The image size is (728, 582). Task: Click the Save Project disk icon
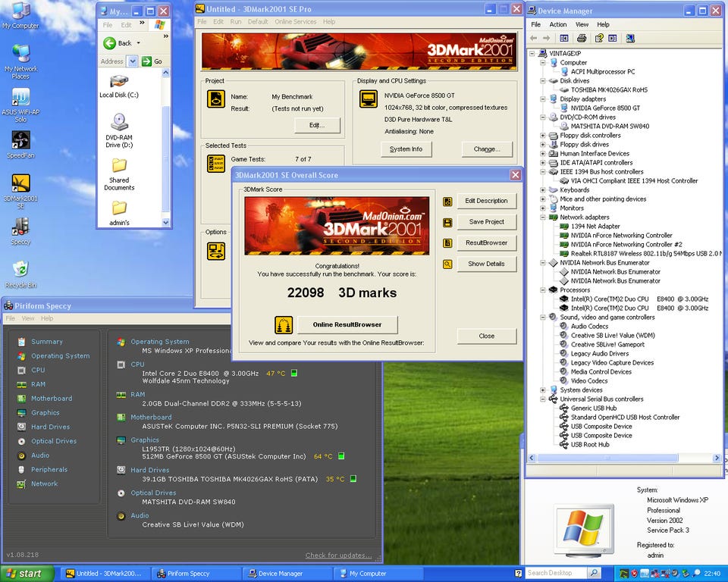pos(447,223)
